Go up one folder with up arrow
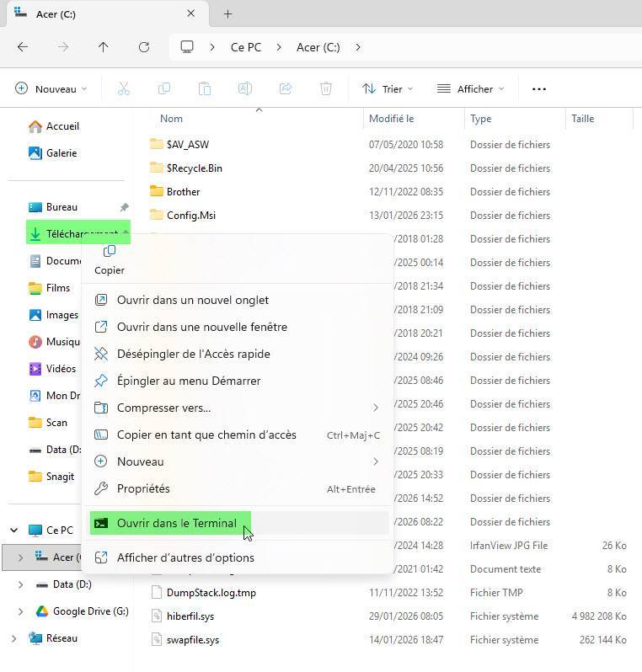 coord(104,47)
